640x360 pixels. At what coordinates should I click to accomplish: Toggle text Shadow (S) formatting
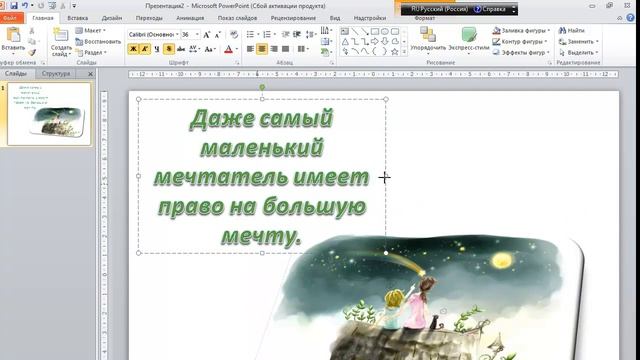(x=169, y=49)
